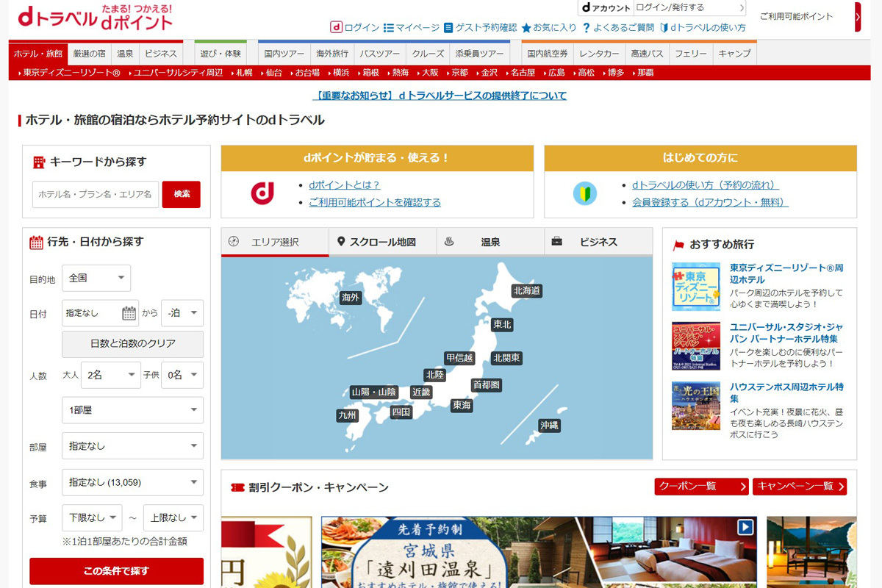Open 会員登録する（dアカウント・無料） link
The image size is (882, 588).
coord(711,202)
